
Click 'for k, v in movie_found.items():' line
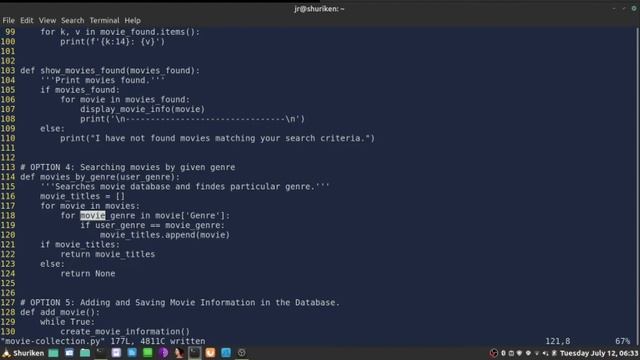click(120, 32)
